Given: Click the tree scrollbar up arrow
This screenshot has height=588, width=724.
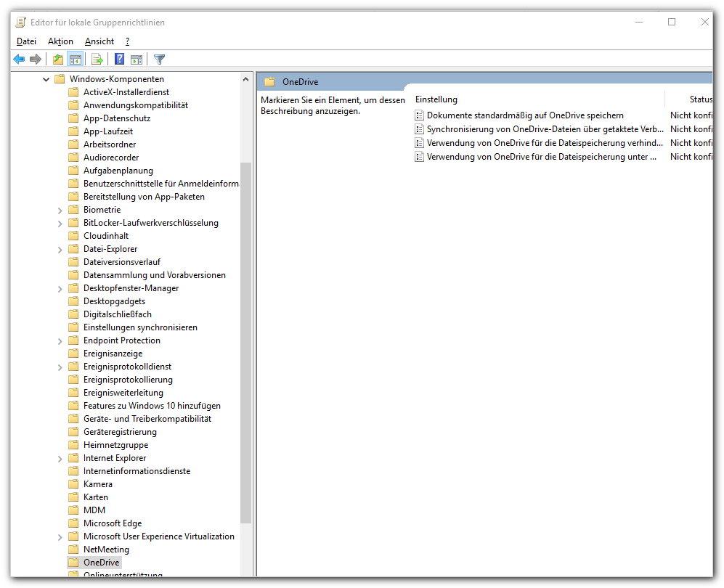Looking at the screenshot, I should 245,79.
